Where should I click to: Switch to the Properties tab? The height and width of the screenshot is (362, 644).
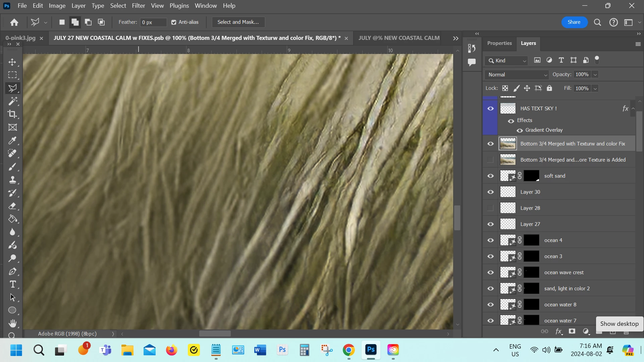pos(499,43)
